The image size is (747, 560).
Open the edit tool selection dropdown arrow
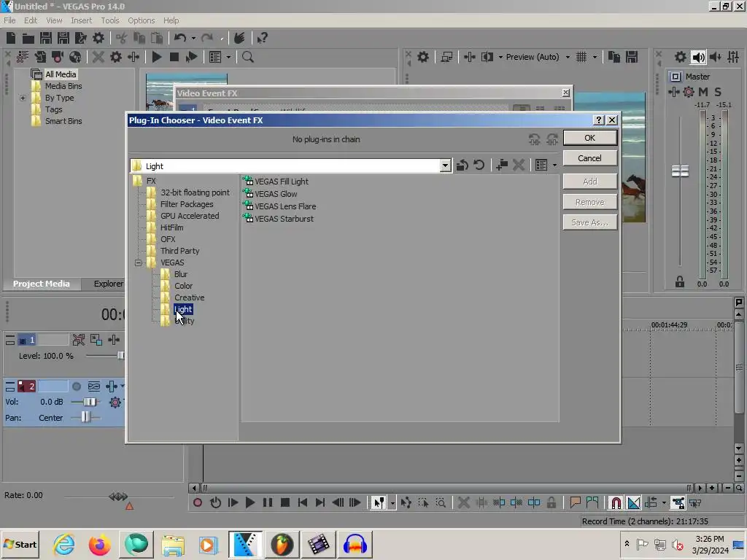[x=392, y=502]
